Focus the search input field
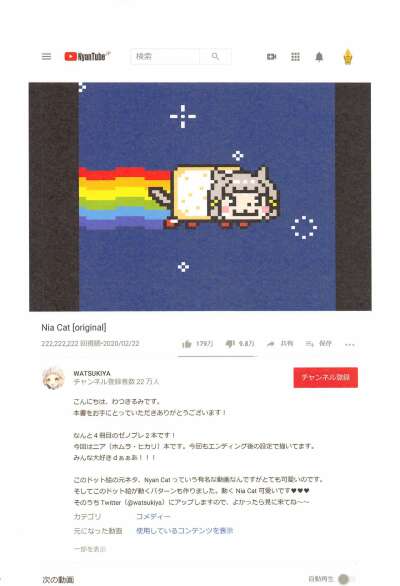This screenshot has height=586, width=400. 165,56
